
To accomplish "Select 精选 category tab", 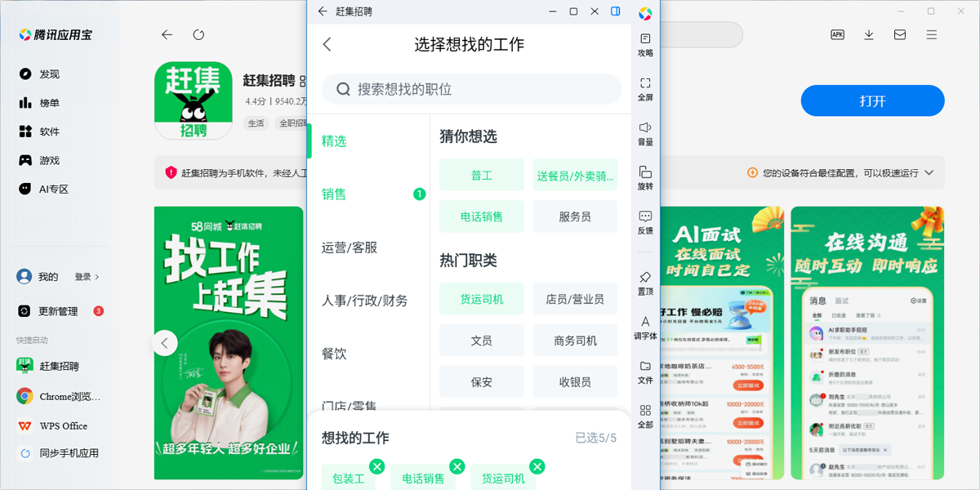I will 334,141.
